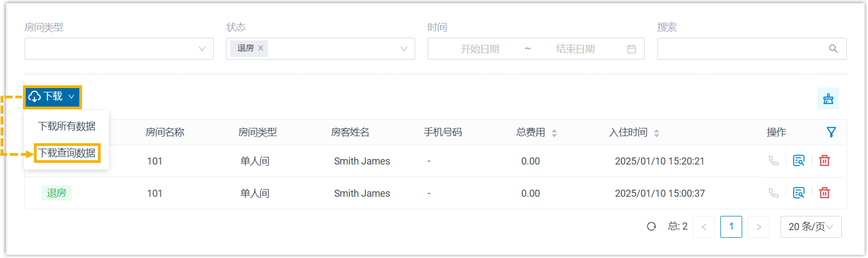Sort by 入住时间 column

click(656, 133)
